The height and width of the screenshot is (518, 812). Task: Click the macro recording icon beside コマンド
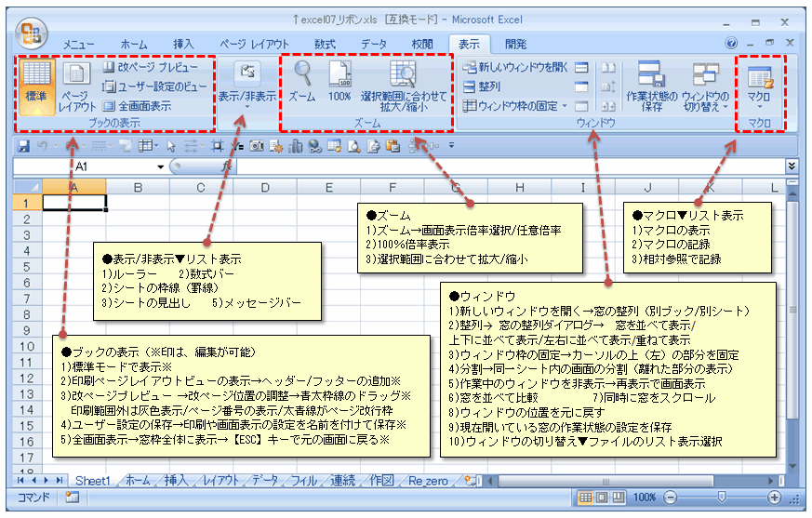pyautogui.click(x=72, y=498)
